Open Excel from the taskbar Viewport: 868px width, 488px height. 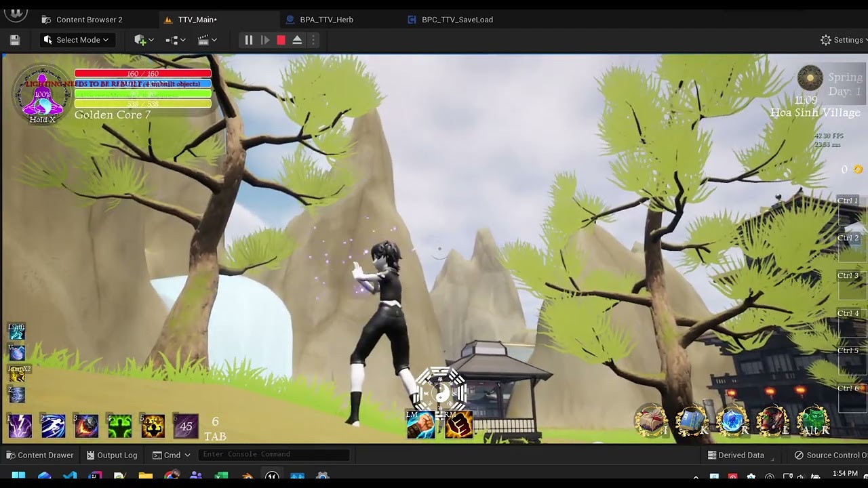pos(221,476)
